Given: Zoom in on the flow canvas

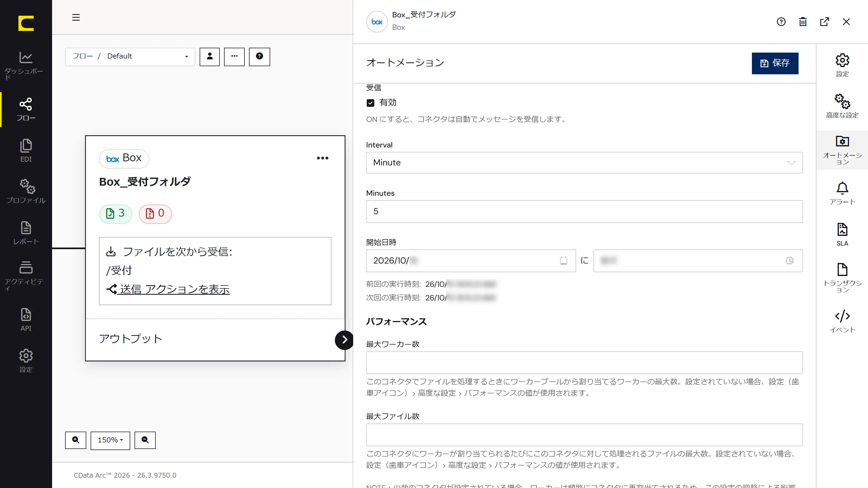Looking at the screenshot, I should click(x=76, y=440).
